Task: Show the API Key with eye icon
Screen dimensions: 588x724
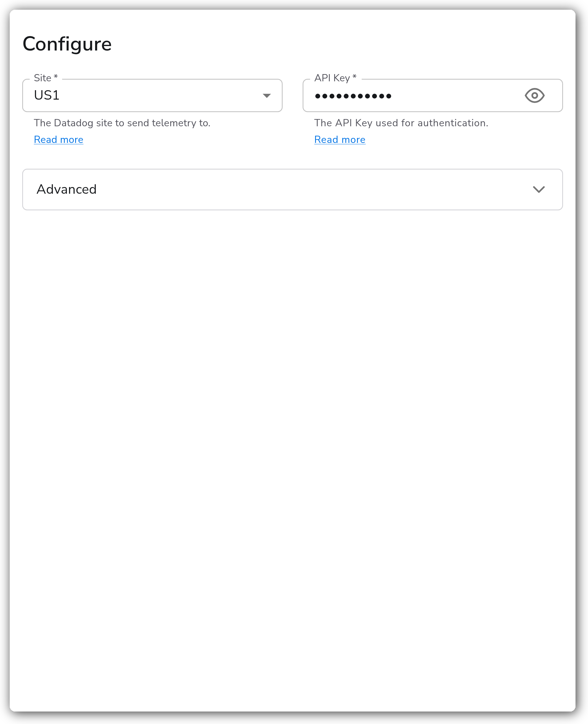Action: coord(534,95)
